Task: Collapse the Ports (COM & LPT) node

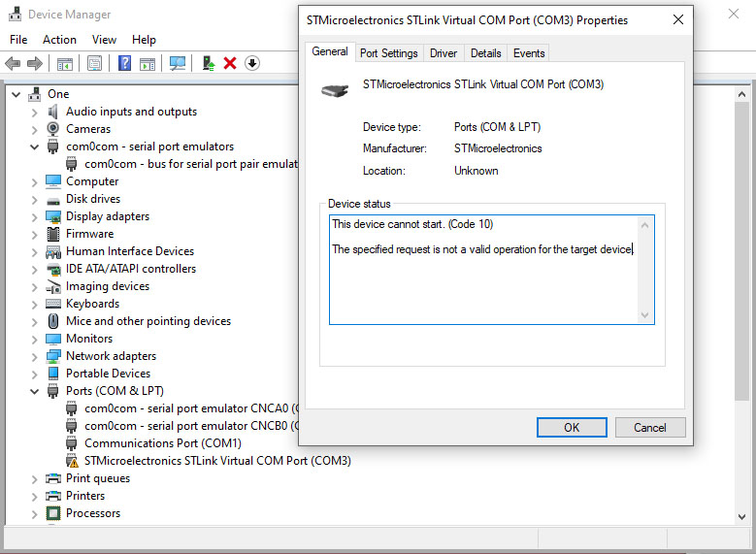Action: click(34, 391)
